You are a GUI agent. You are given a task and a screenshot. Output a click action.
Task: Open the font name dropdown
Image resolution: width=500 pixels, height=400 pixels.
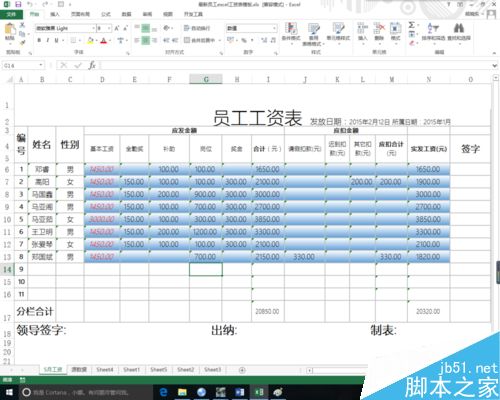click(93, 28)
